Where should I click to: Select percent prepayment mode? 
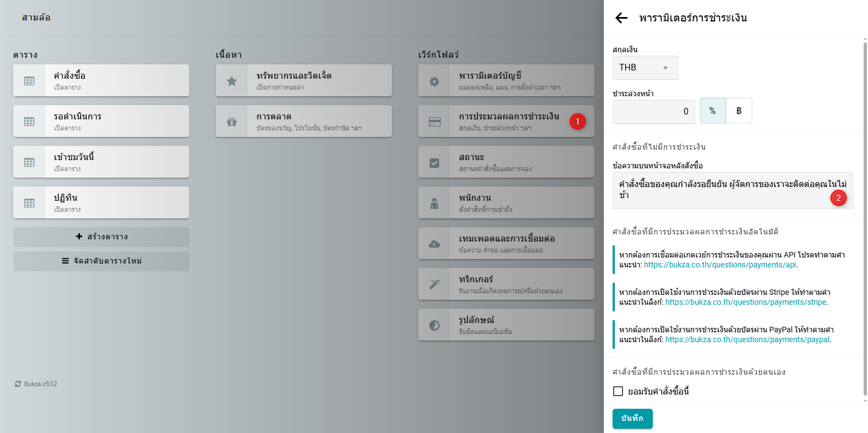click(x=712, y=111)
